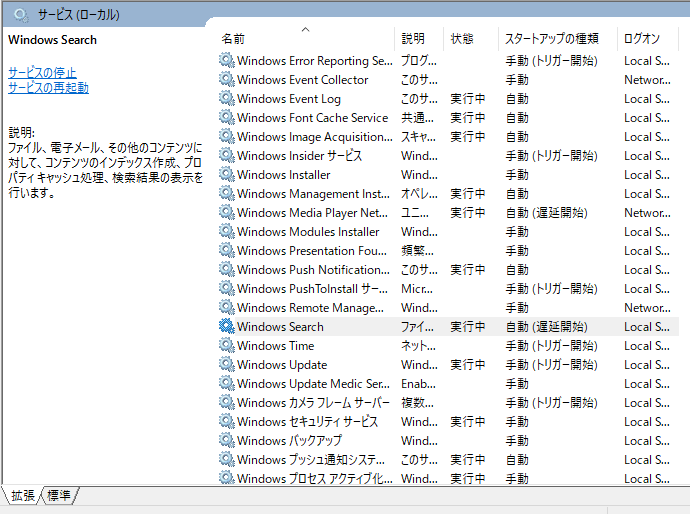The height and width of the screenshot is (514, 690).
Task: Click gear icon beside Windows プロセス アクティブ化
Action: (x=227, y=477)
